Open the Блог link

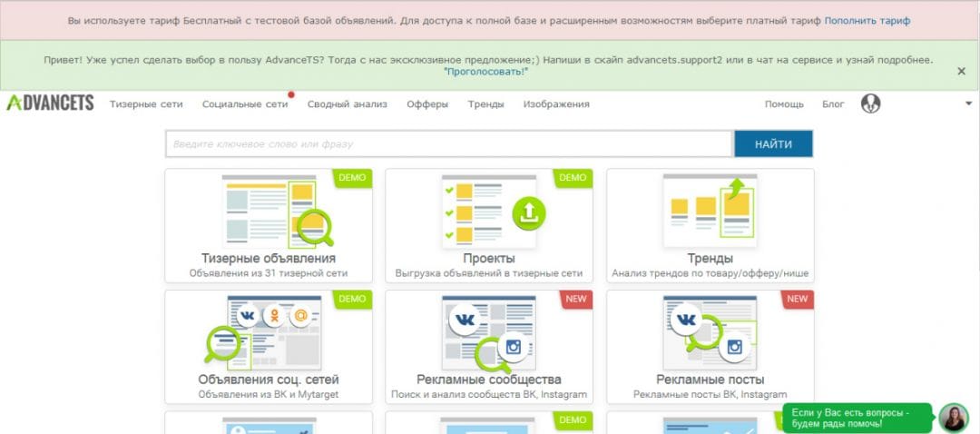[833, 104]
